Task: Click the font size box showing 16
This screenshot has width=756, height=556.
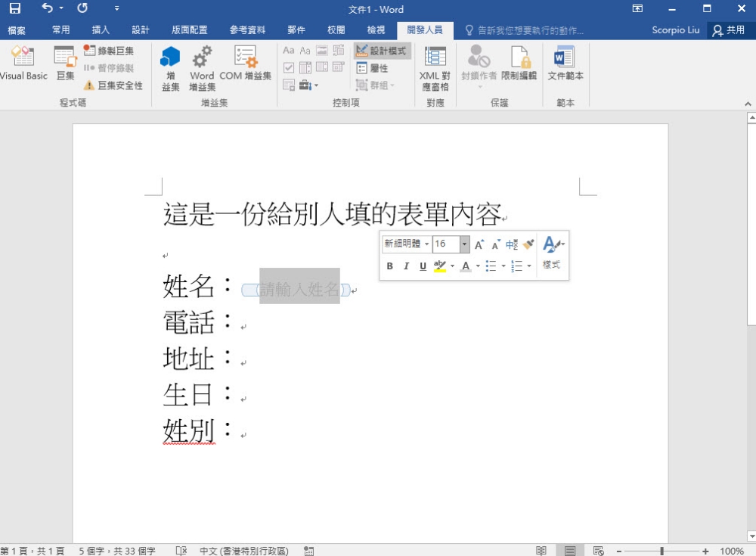Action: coord(446,244)
